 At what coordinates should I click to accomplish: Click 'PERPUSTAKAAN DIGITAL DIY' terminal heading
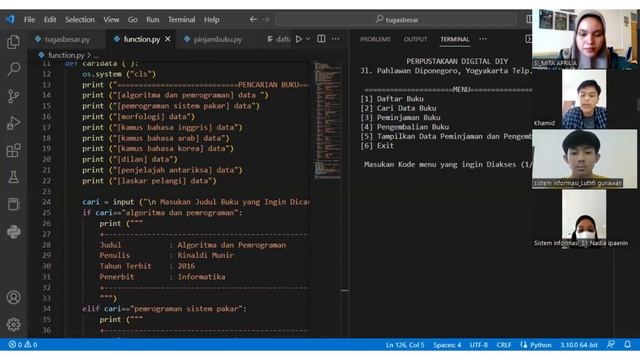click(457, 61)
